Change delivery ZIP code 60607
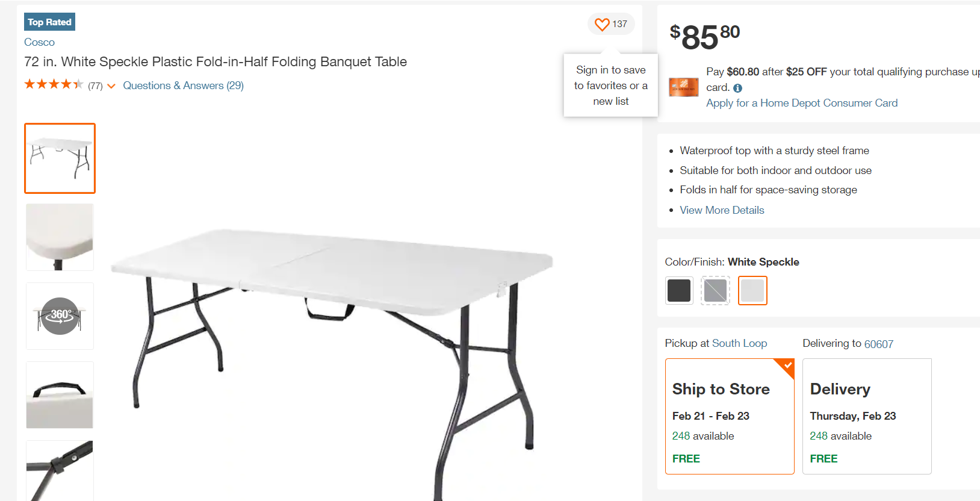This screenshot has width=980, height=501. pyautogui.click(x=878, y=344)
